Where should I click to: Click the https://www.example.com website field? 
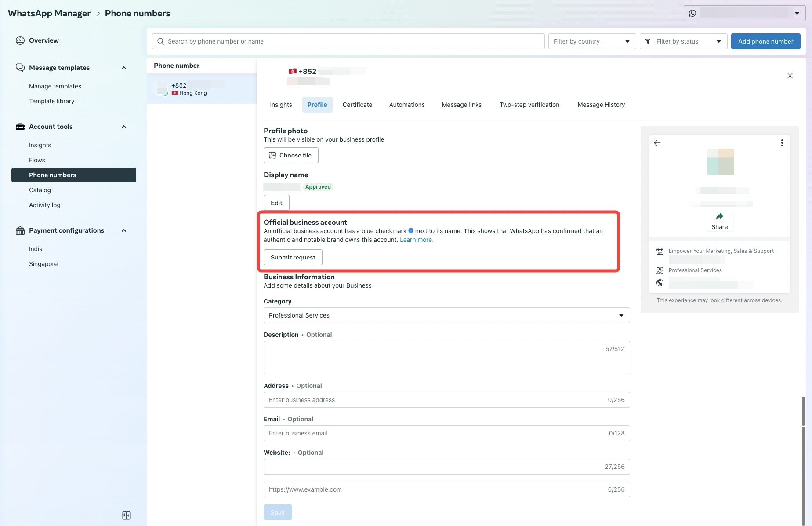pyautogui.click(x=446, y=489)
